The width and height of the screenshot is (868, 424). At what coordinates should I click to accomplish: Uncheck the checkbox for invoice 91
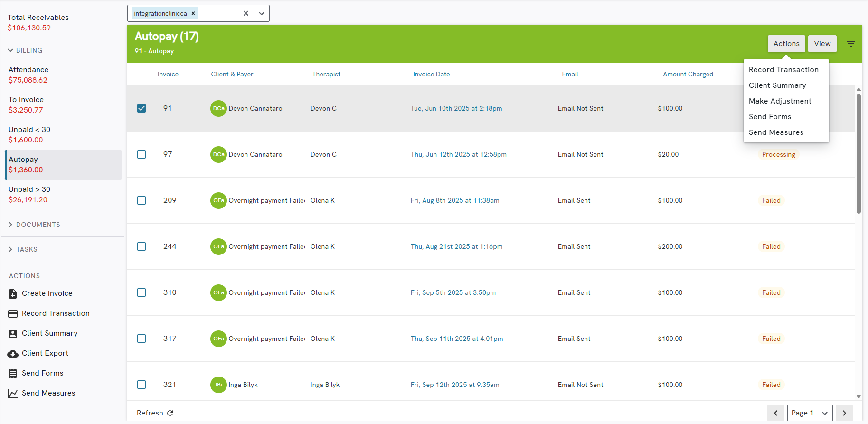pyautogui.click(x=142, y=108)
